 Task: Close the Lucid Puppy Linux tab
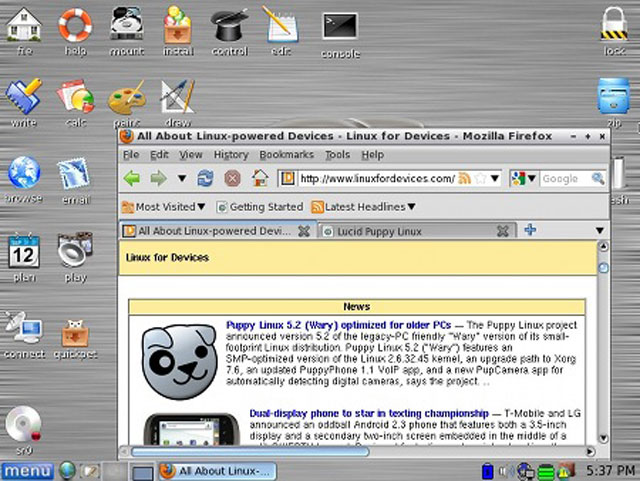pos(503,232)
